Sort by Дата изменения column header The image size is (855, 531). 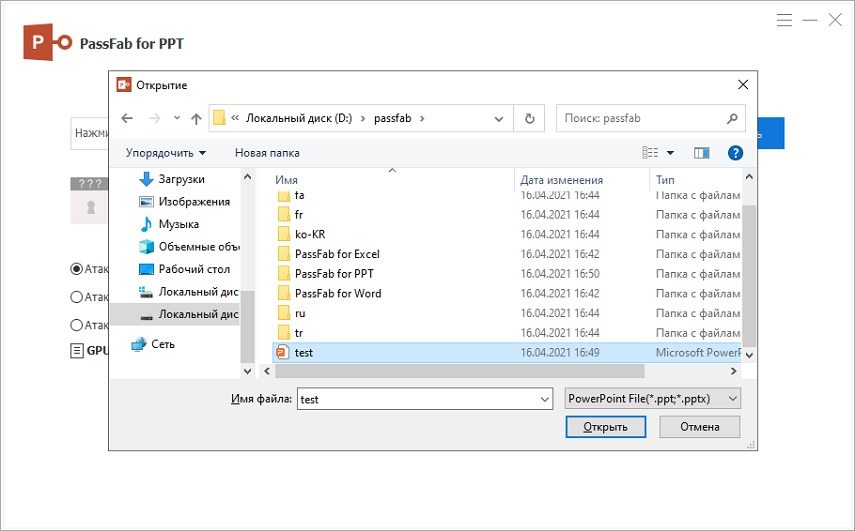click(x=561, y=180)
